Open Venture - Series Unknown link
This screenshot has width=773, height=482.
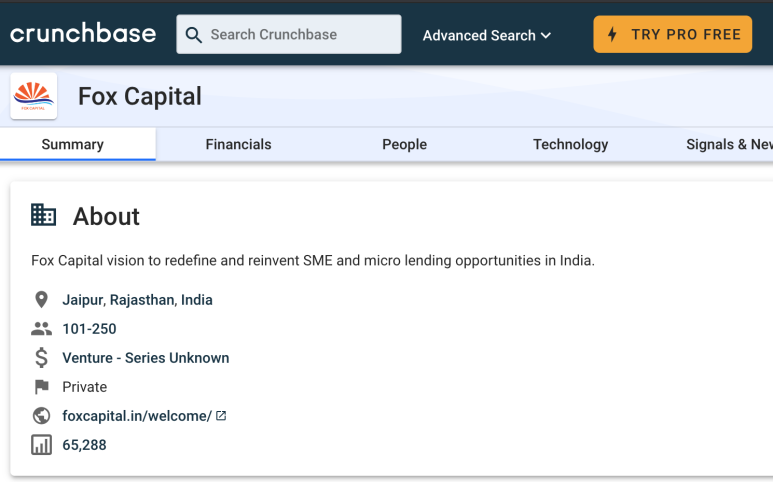pyautogui.click(x=145, y=358)
